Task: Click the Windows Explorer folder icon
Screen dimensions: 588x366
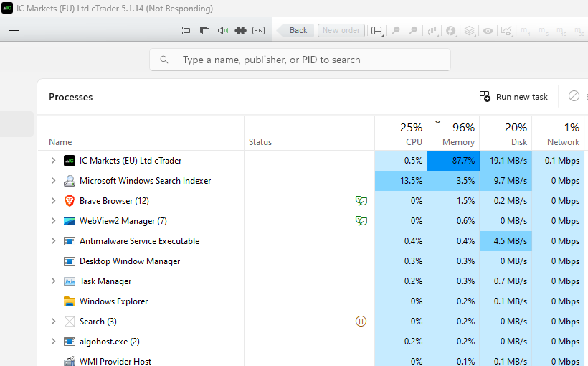Action: coord(70,301)
